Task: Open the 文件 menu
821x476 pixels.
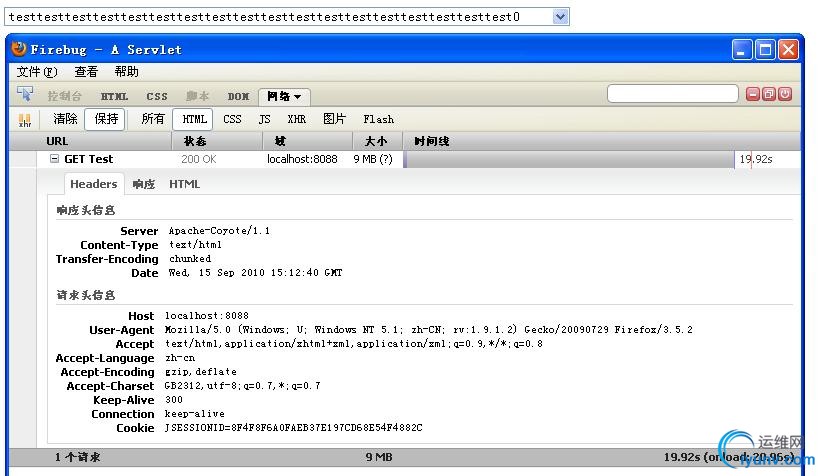Action: tap(37, 72)
